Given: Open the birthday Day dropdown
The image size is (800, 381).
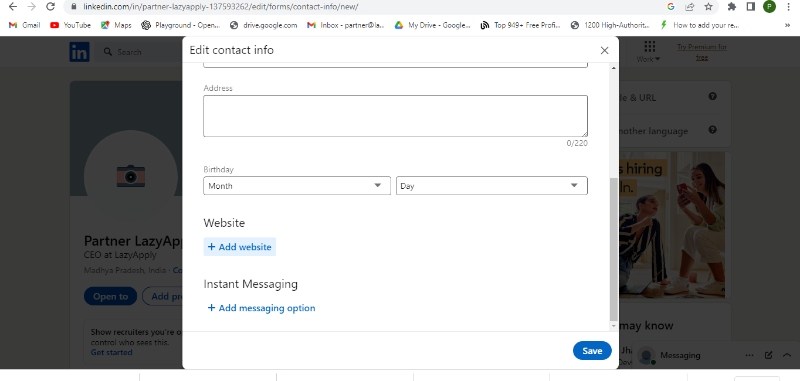Looking at the screenshot, I should coord(492,186).
